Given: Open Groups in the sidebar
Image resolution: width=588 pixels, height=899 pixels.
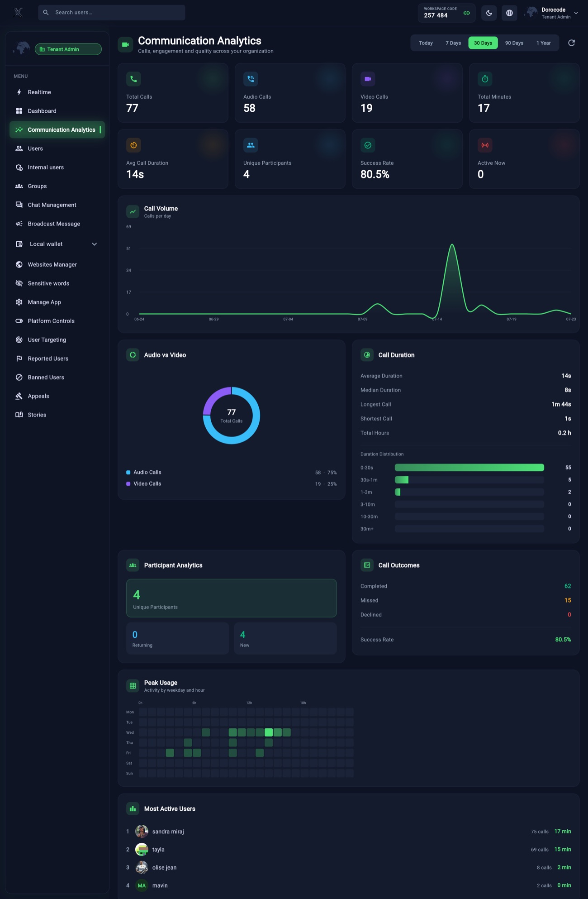Looking at the screenshot, I should point(57,186).
